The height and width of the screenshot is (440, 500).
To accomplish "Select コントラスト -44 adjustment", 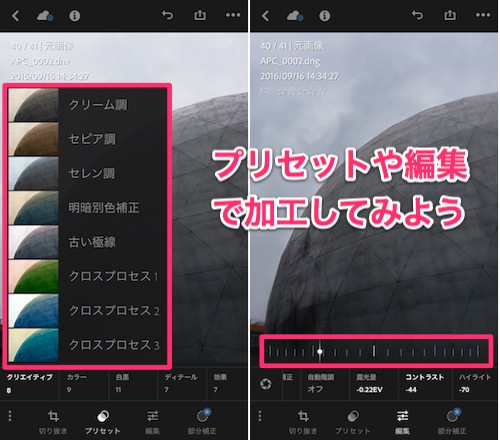I will (425, 383).
